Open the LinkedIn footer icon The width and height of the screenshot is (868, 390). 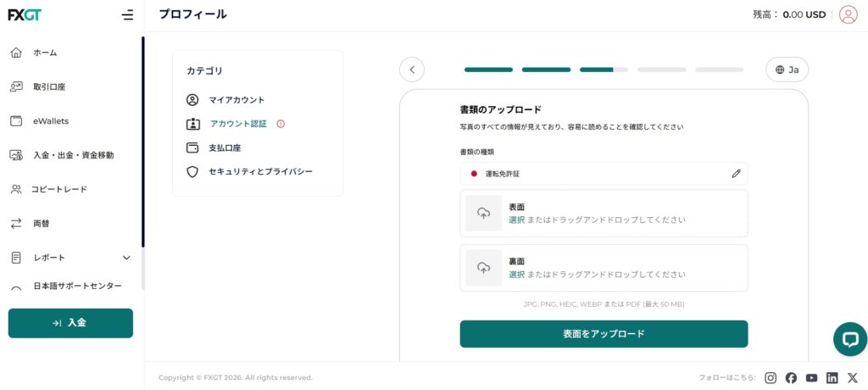832,378
